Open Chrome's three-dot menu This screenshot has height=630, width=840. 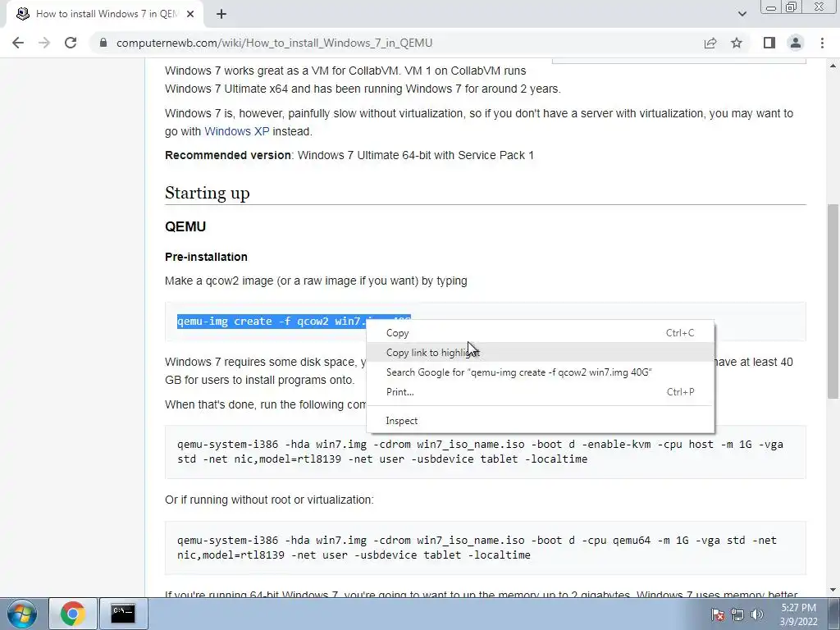coord(822,43)
